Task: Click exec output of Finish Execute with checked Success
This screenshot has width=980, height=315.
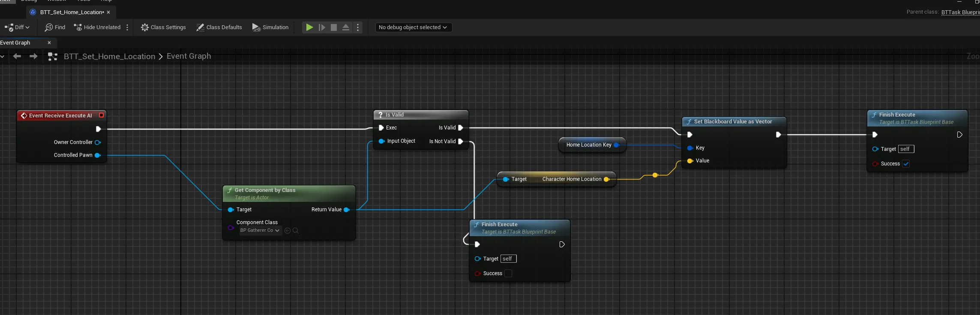Action: click(x=960, y=135)
